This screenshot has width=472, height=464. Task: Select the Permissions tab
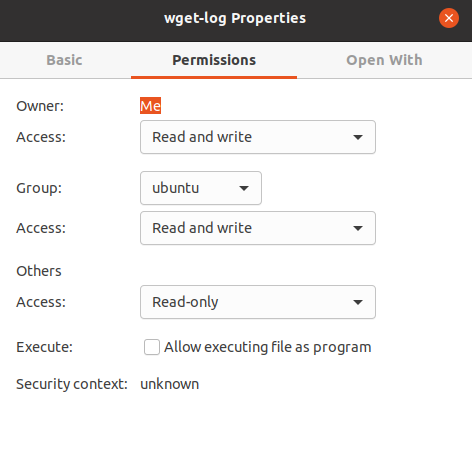(x=214, y=60)
